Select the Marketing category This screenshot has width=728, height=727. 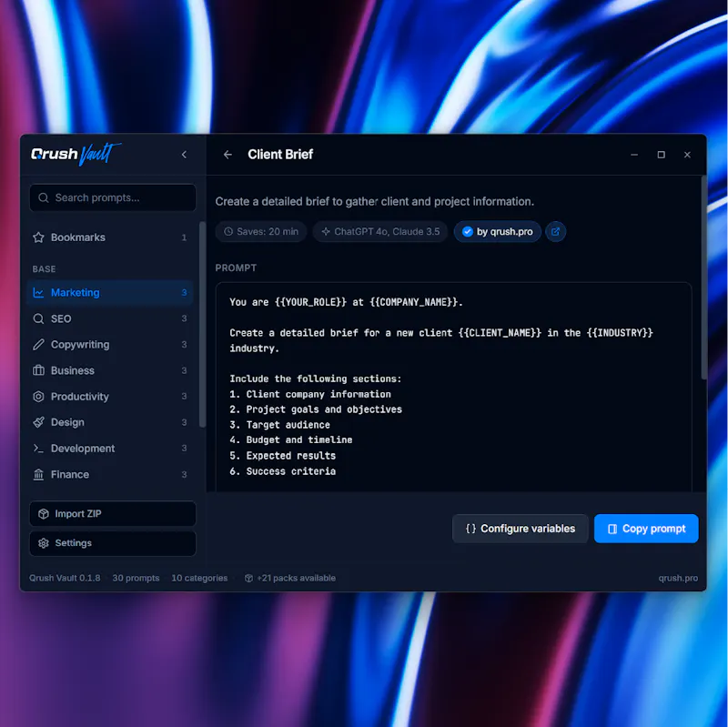110,292
